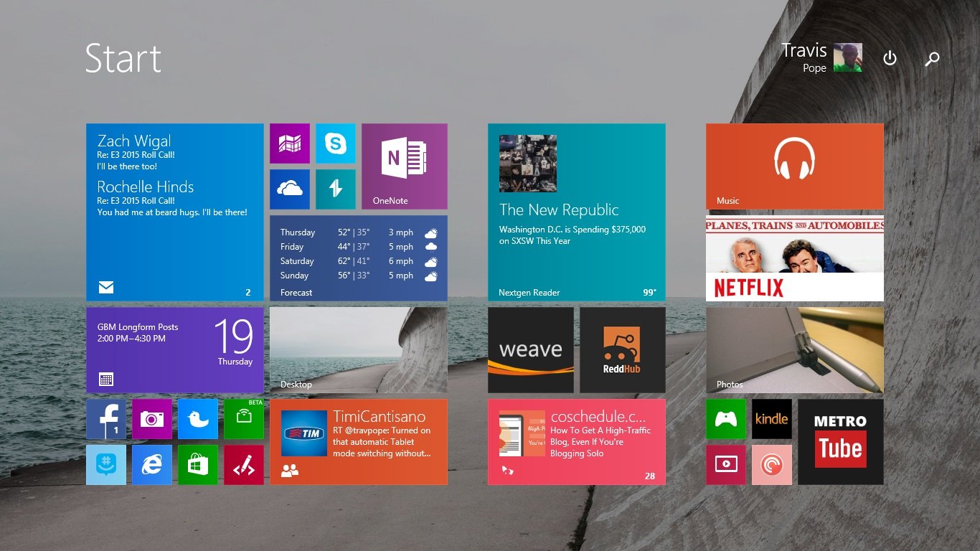Click the Saturday forecast row

pos(359,261)
